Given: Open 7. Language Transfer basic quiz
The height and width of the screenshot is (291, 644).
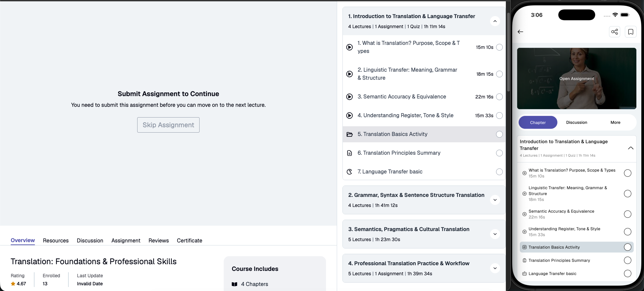Looking at the screenshot, I should [390, 172].
